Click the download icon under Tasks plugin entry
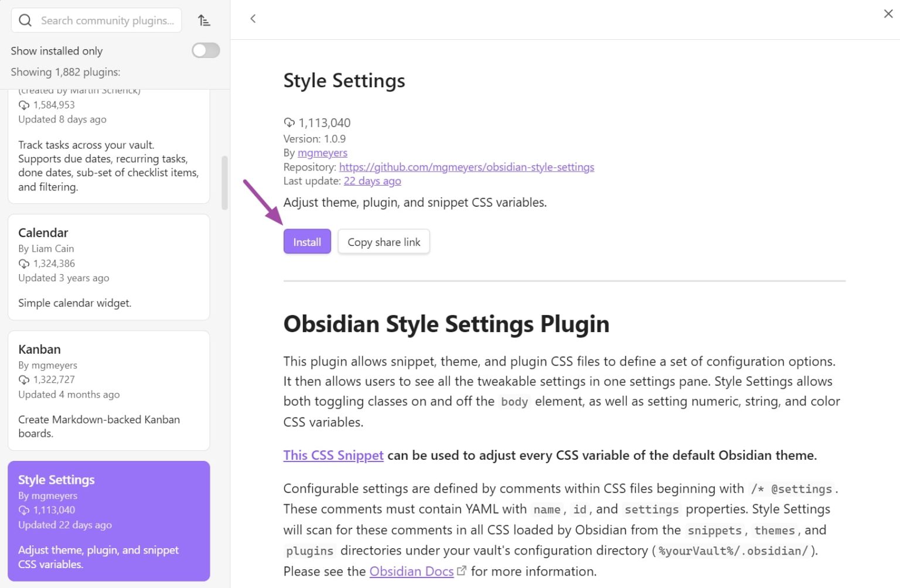The image size is (900, 588). 24,104
